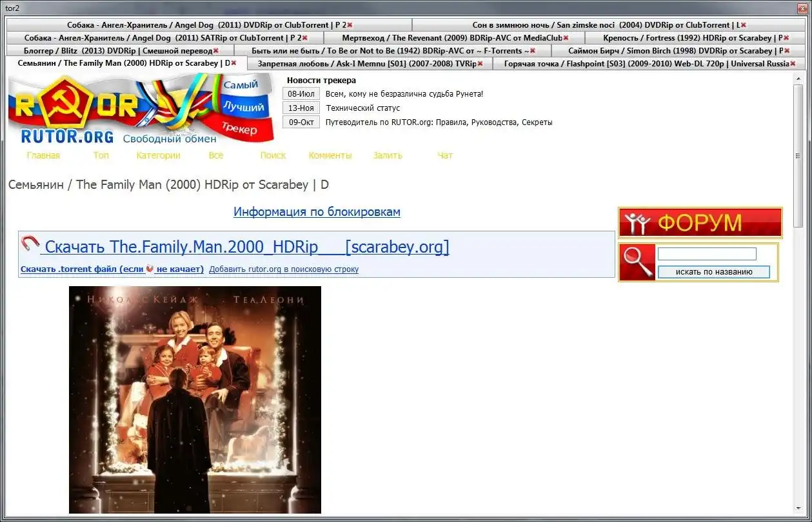Close the Angel Dog SATRip tab

coord(304,38)
